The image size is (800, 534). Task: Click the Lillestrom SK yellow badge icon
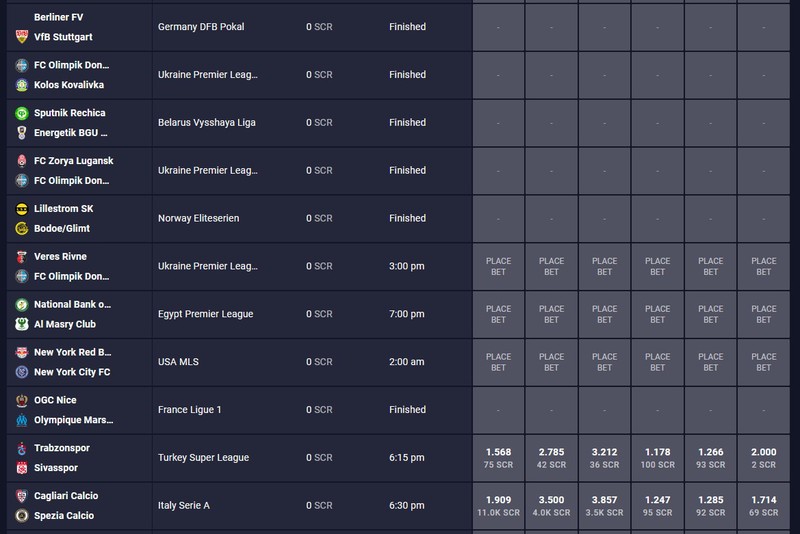[x=21, y=209]
